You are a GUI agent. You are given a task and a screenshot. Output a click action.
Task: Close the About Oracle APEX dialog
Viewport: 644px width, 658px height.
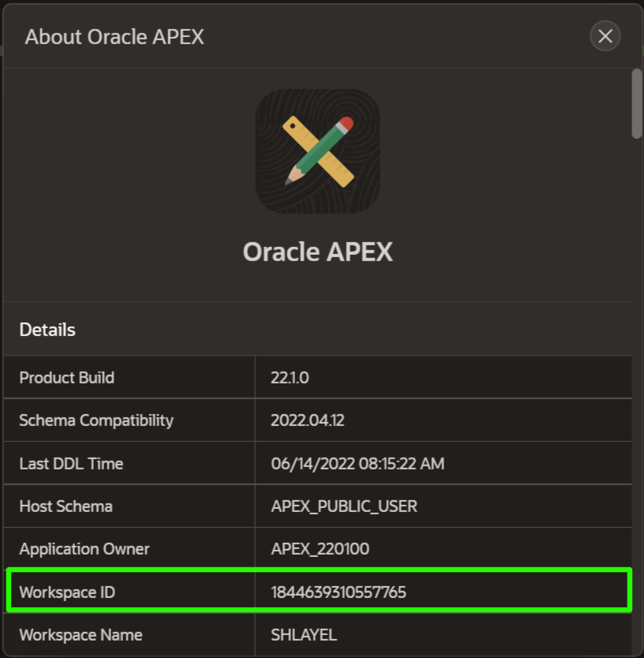pyautogui.click(x=605, y=36)
